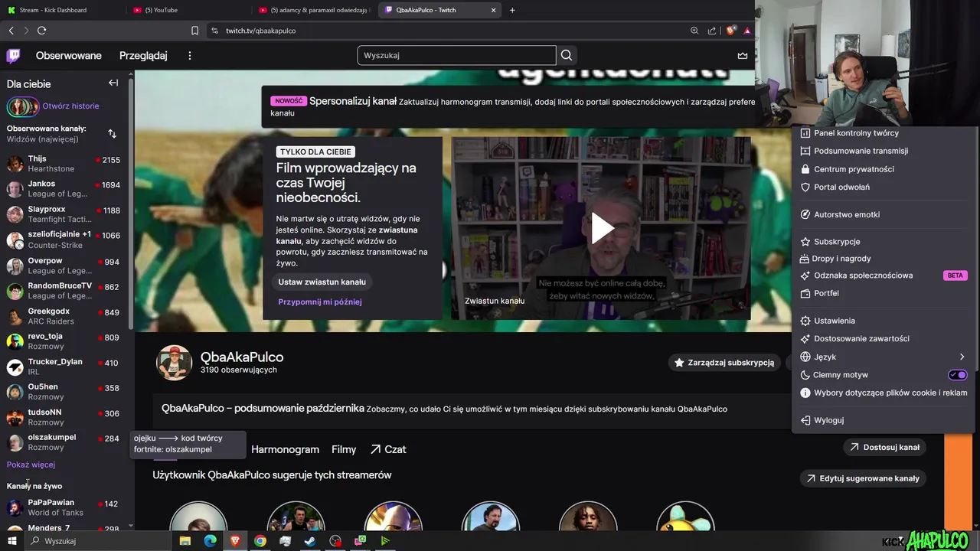Viewport: 980px width, 551px height.
Task: Open the three-dot more menu beside Przeglądaj
Action: click(x=190, y=56)
